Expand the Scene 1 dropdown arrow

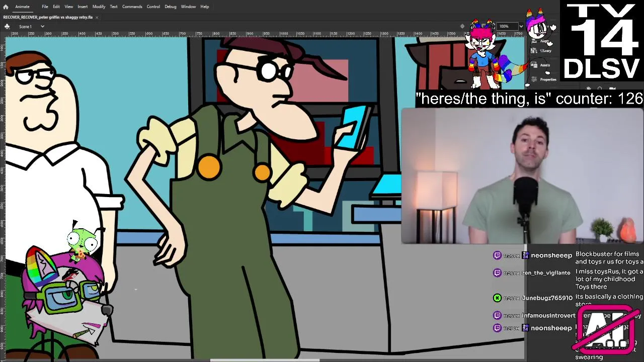point(42,26)
